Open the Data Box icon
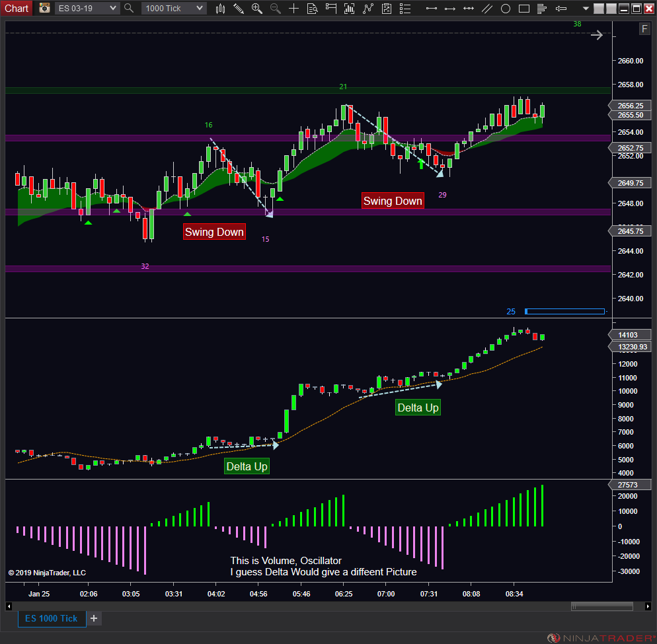The image size is (657, 644). [x=312, y=9]
